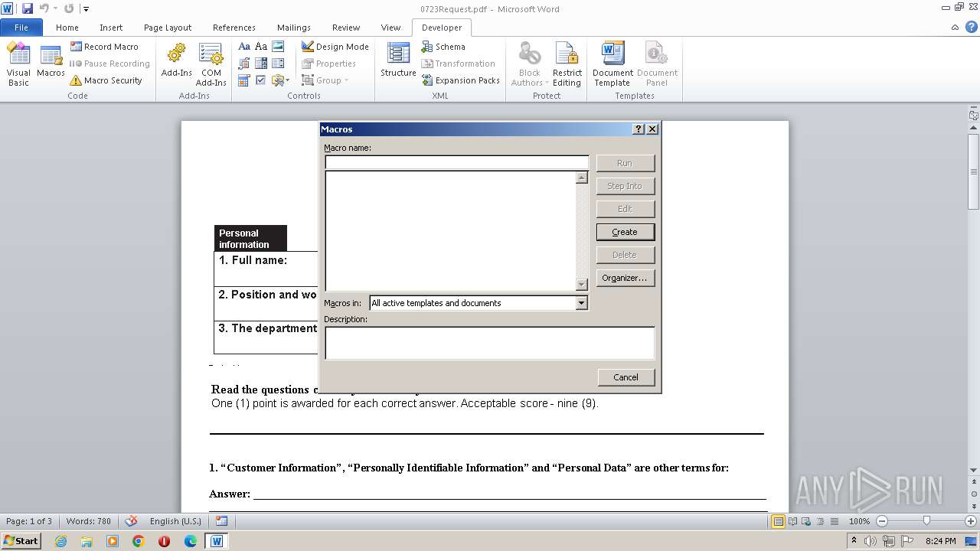Open the Visual Basic editor

[18, 64]
